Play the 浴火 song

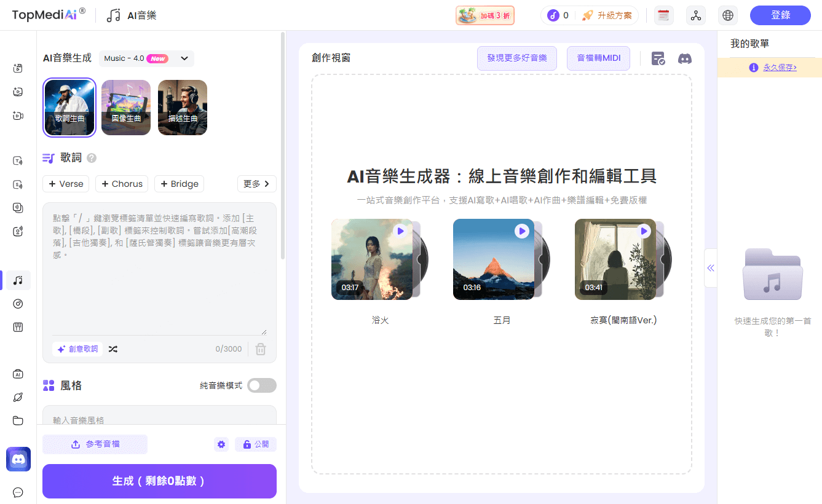(400, 231)
